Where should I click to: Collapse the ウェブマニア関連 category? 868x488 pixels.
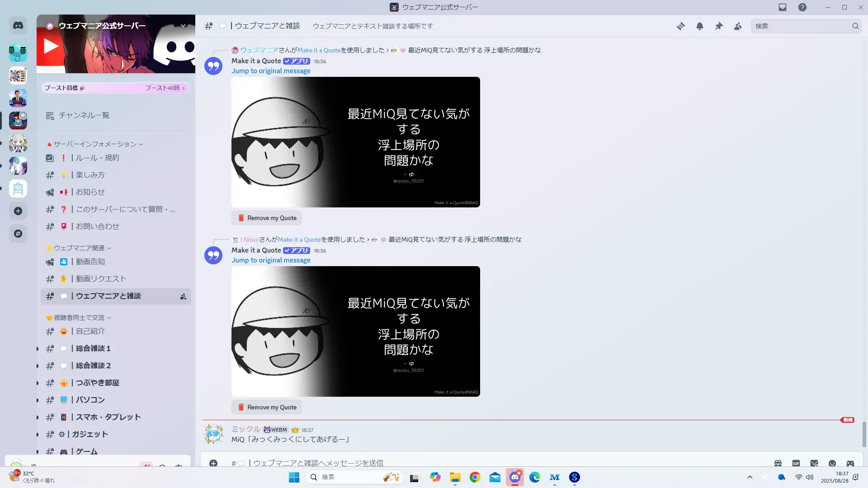click(79, 248)
